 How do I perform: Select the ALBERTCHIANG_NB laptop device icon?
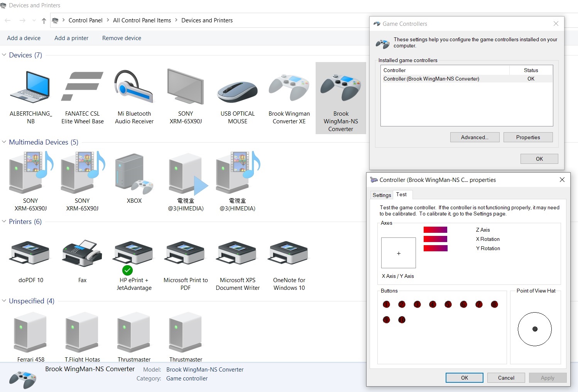(x=30, y=87)
